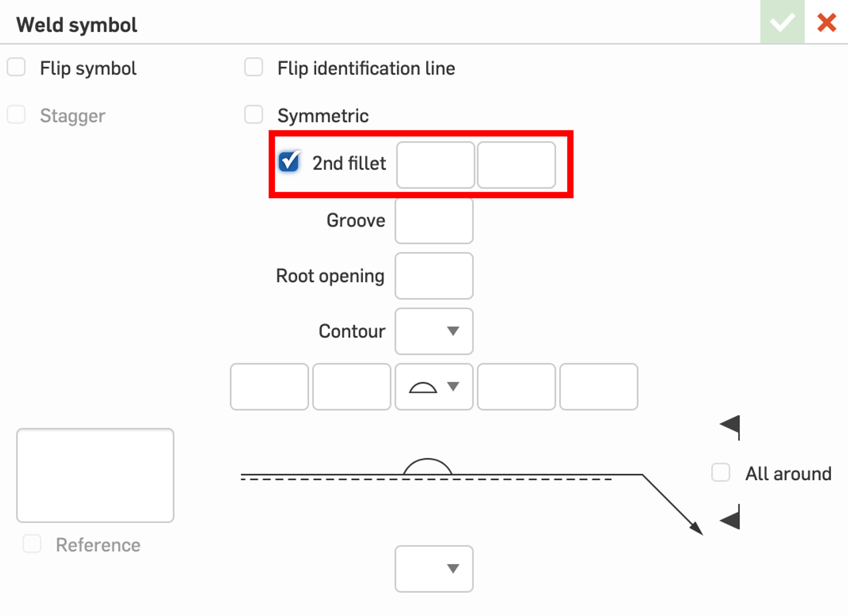Enable the Symmetric option
The image size is (848, 616).
coord(253,115)
